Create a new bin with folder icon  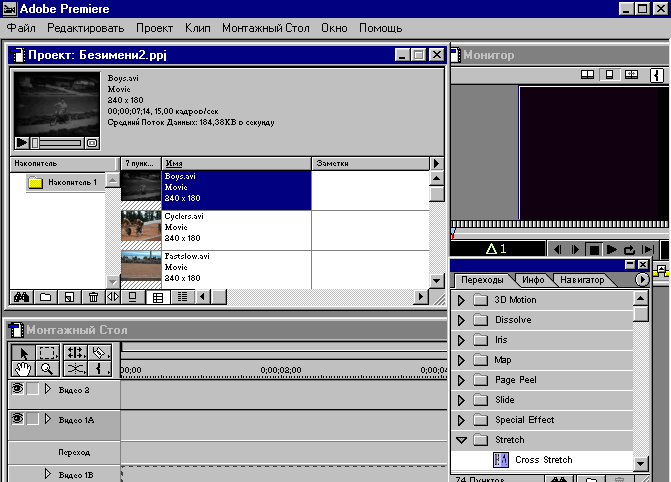[x=45, y=297]
